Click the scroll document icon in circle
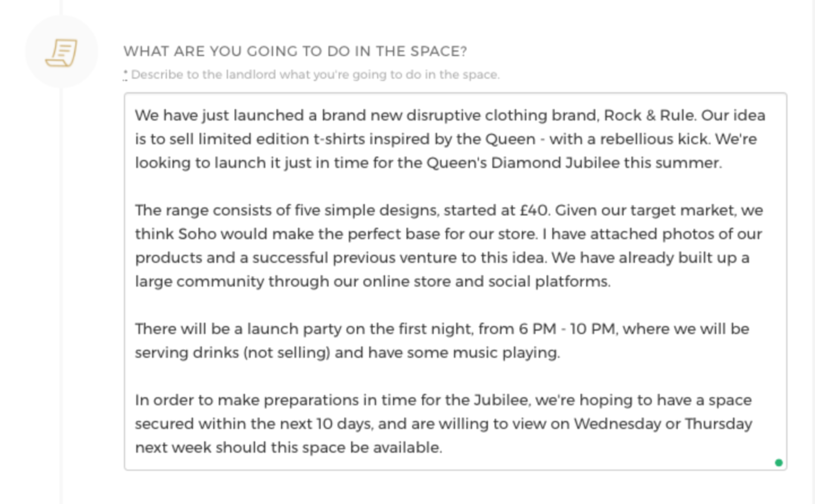The image size is (815, 504). click(x=61, y=53)
